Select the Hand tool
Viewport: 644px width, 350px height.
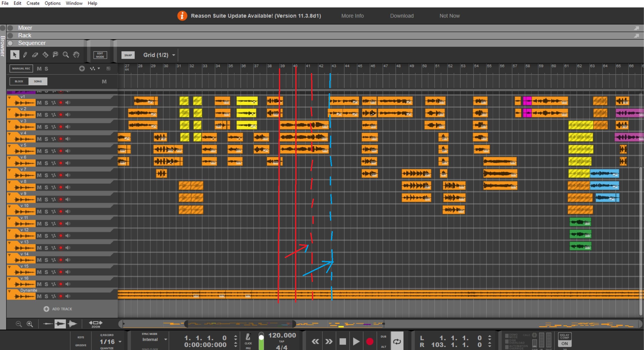point(76,55)
